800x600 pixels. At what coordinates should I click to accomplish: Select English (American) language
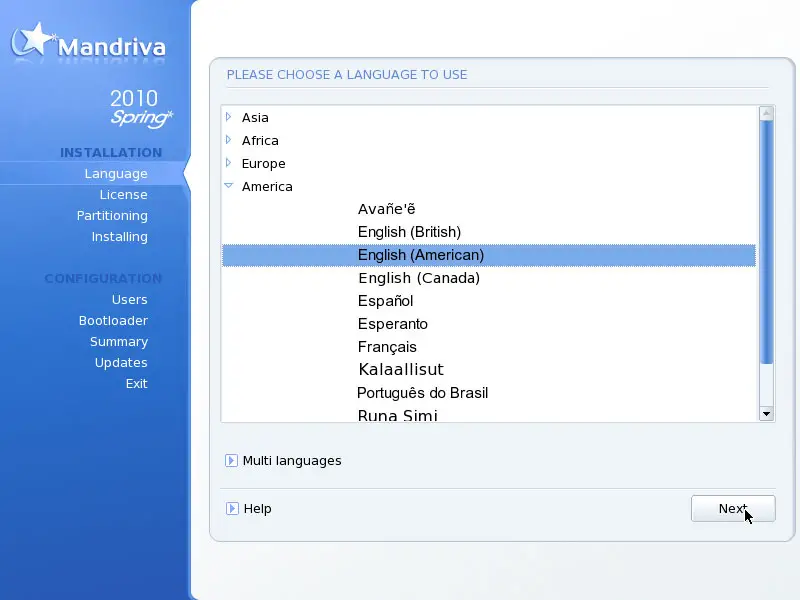tap(489, 255)
